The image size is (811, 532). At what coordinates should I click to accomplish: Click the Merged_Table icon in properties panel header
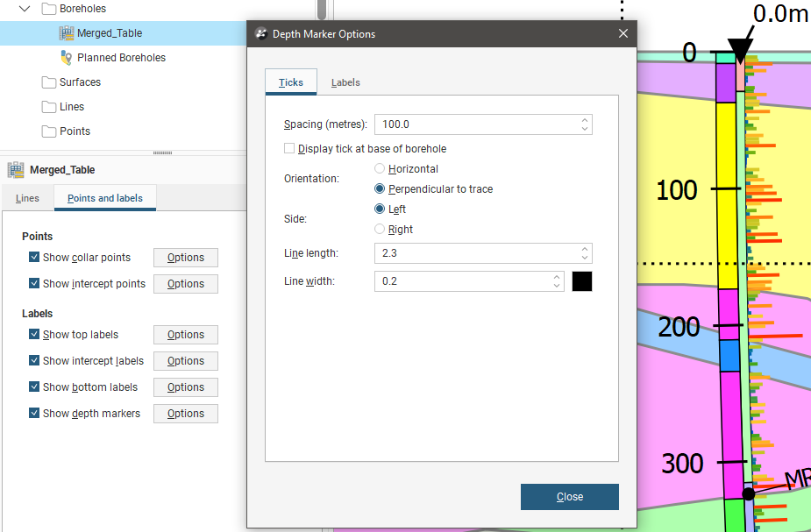point(16,169)
